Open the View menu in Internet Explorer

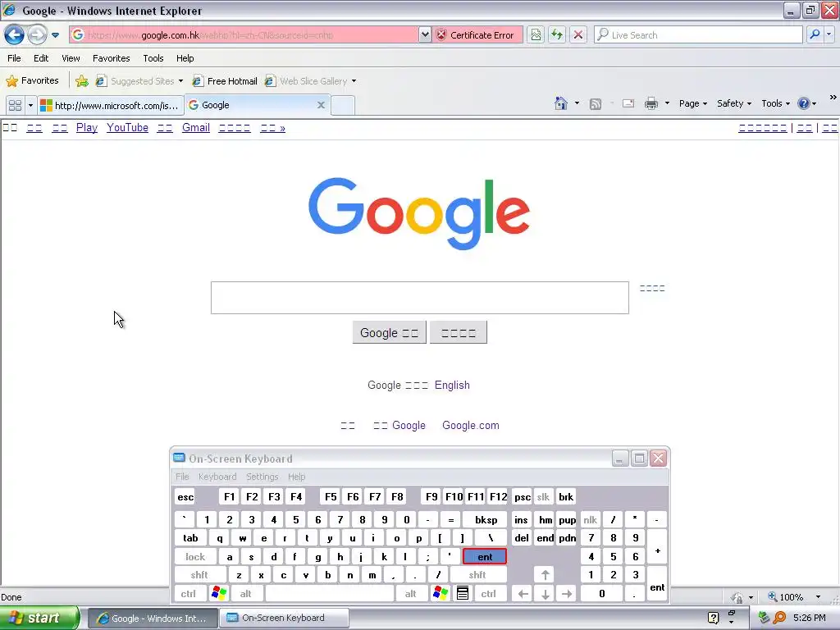(71, 58)
